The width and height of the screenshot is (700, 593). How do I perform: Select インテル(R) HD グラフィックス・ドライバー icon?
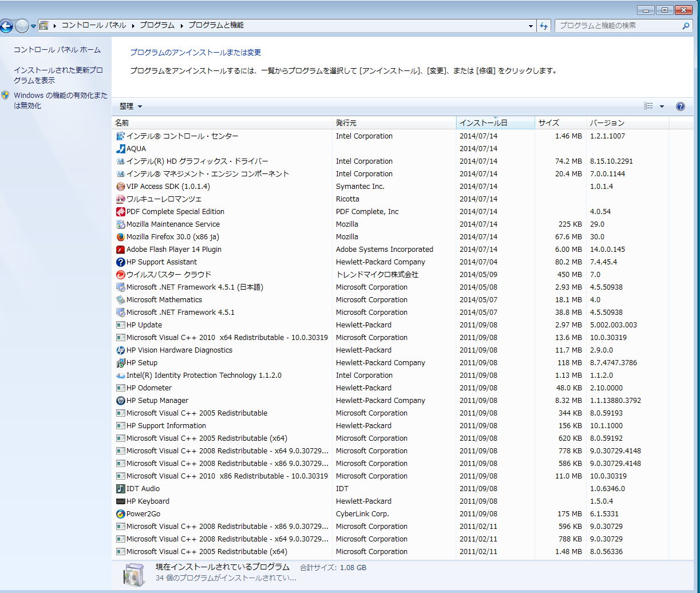point(120,161)
